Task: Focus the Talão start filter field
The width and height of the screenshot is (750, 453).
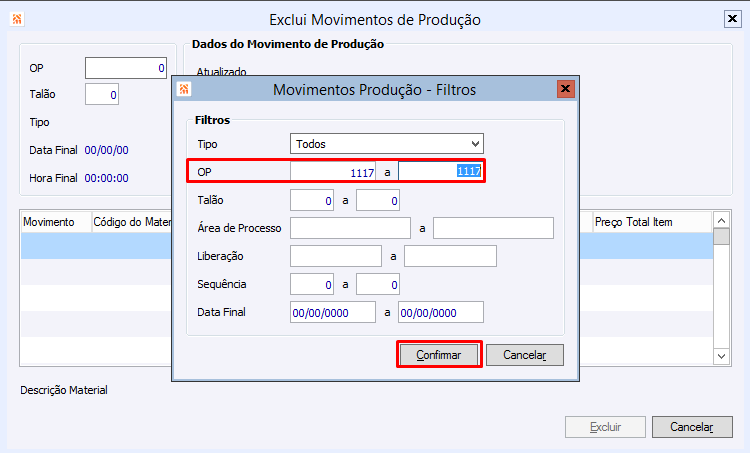Action: click(312, 200)
